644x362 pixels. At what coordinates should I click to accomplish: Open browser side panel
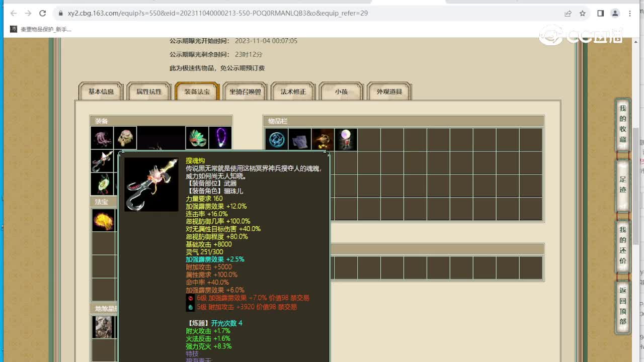tap(601, 13)
